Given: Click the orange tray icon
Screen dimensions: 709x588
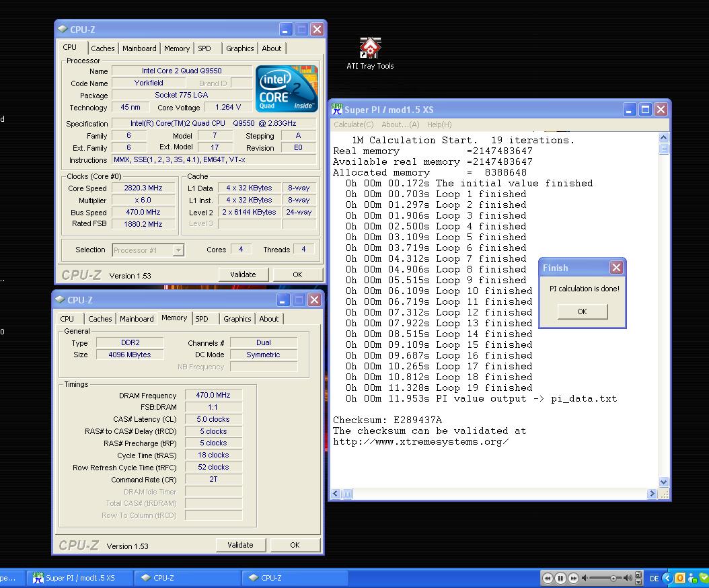Looking at the screenshot, I should pos(679,578).
